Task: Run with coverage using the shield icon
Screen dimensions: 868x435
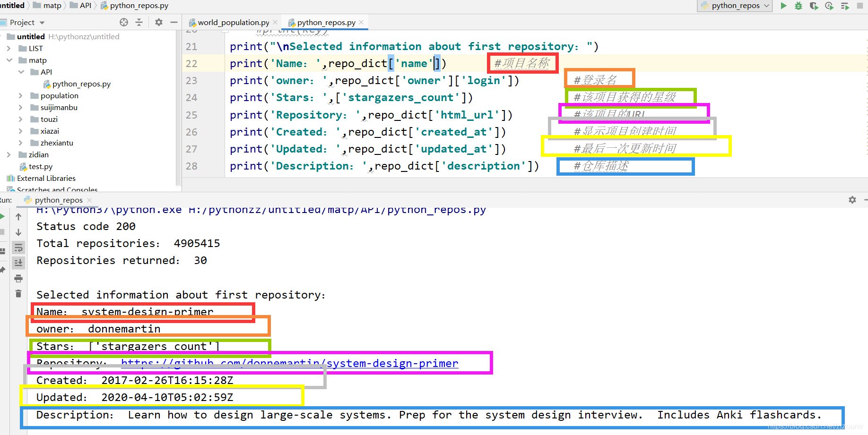Action: tap(814, 6)
